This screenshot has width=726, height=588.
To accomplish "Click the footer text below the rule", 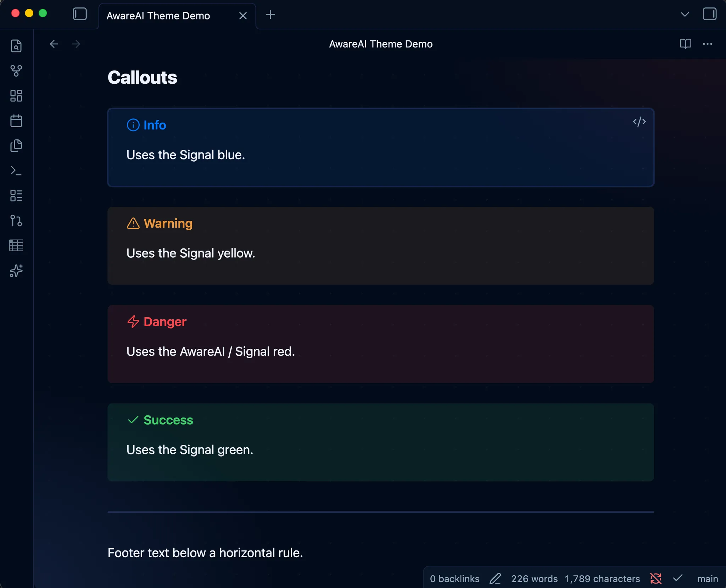I will (205, 553).
